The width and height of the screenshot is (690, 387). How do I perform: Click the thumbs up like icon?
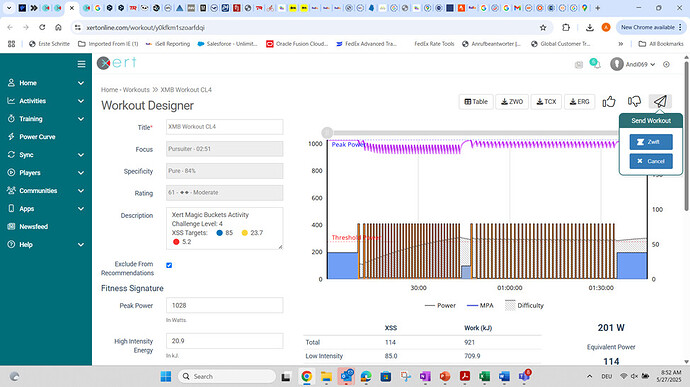[x=609, y=102]
